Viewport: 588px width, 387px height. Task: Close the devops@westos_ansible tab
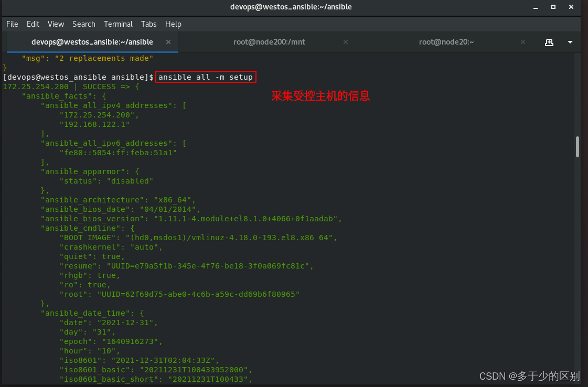(168, 42)
